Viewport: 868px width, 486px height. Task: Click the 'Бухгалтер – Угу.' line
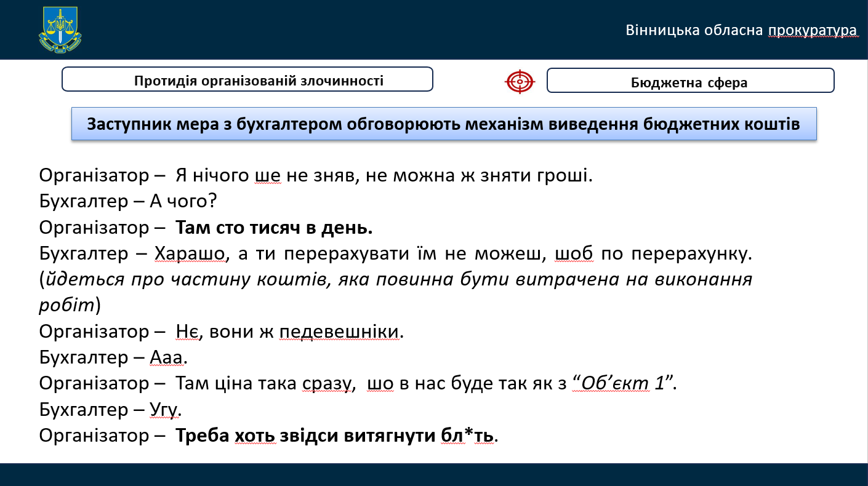pos(110,409)
